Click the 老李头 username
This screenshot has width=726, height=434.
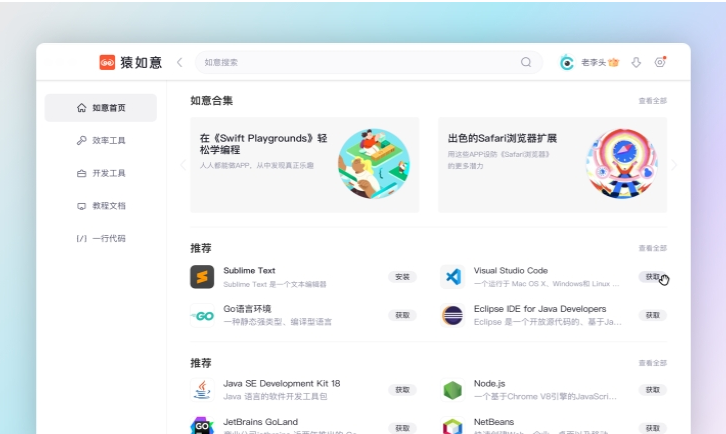(x=594, y=62)
